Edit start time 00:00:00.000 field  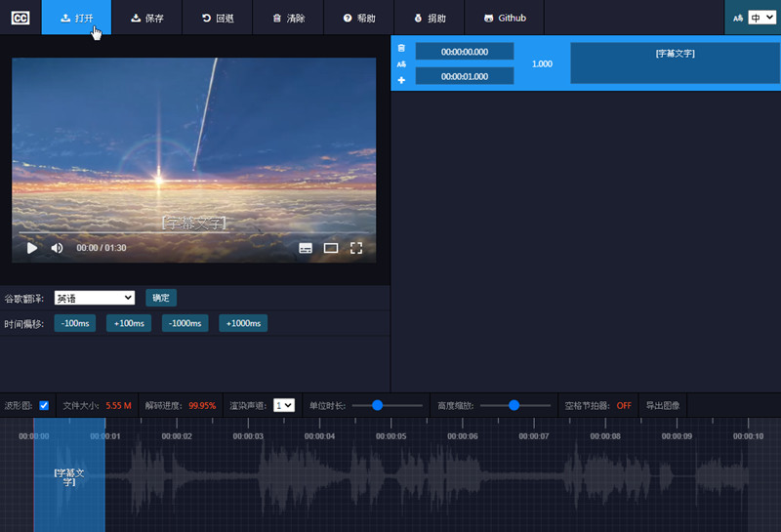pyautogui.click(x=465, y=52)
